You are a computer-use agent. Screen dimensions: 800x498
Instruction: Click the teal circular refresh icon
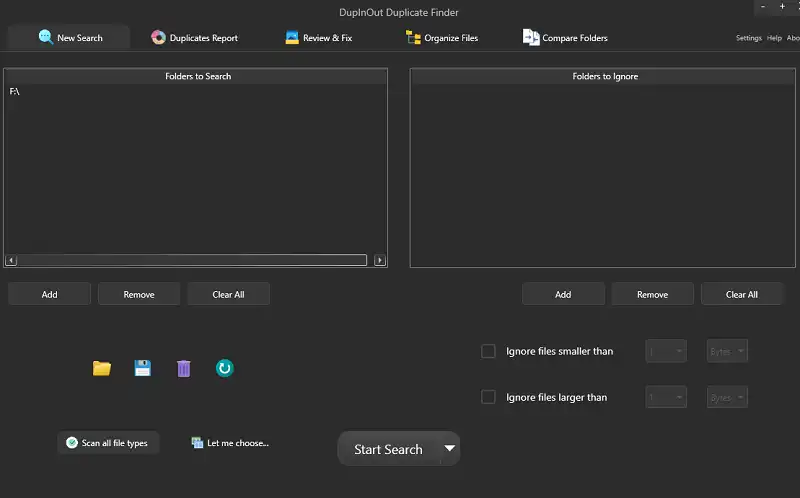pyautogui.click(x=224, y=368)
